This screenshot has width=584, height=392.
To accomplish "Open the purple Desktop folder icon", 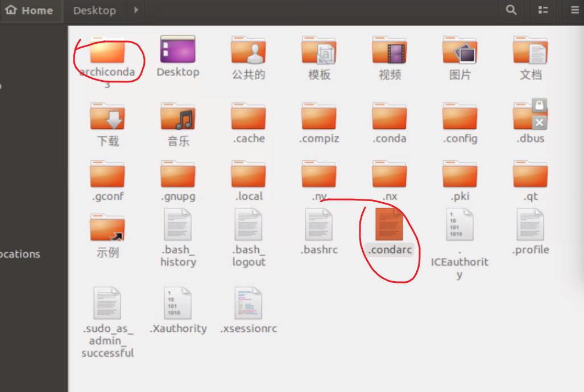I will point(177,49).
